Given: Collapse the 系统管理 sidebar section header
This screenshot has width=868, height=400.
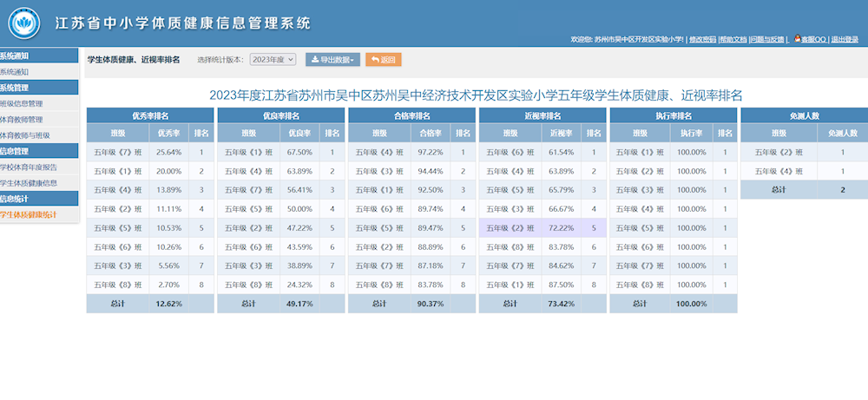Looking at the screenshot, I should [39, 88].
